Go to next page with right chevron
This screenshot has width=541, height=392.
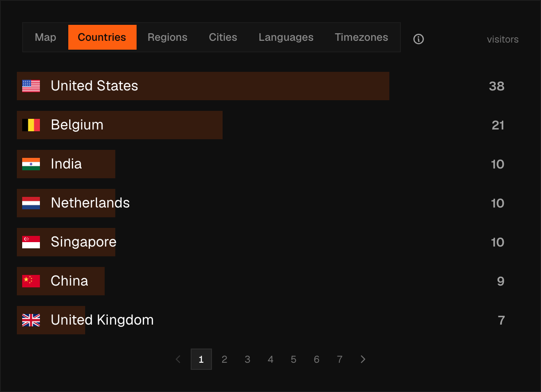363,359
